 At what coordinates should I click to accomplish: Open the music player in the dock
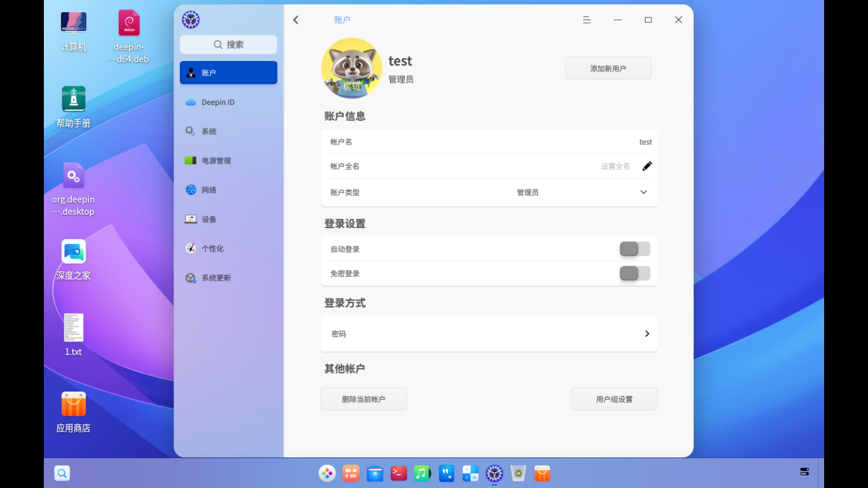[x=423, y=473]
